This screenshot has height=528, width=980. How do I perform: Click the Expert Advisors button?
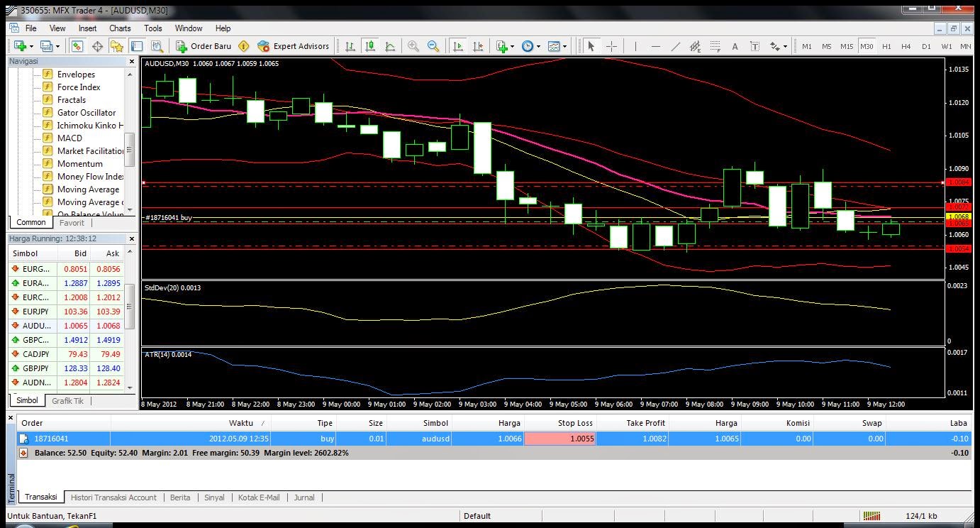(294, 46)
